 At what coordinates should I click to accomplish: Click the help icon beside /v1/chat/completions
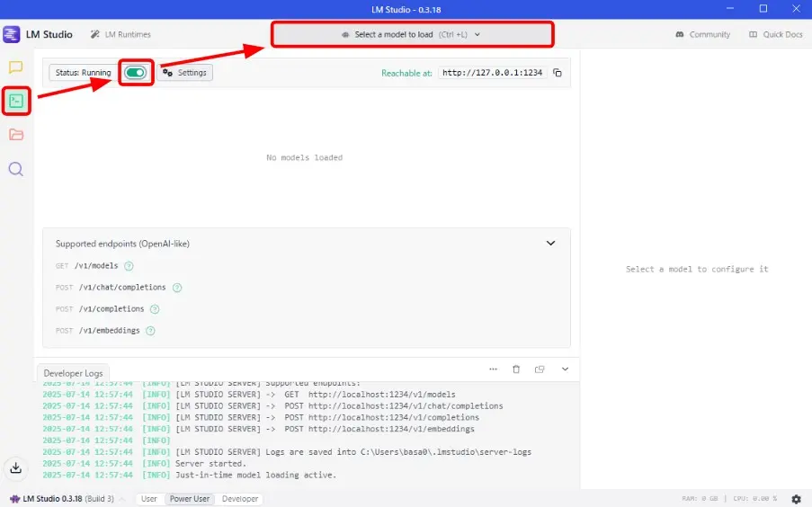point(177,288)
